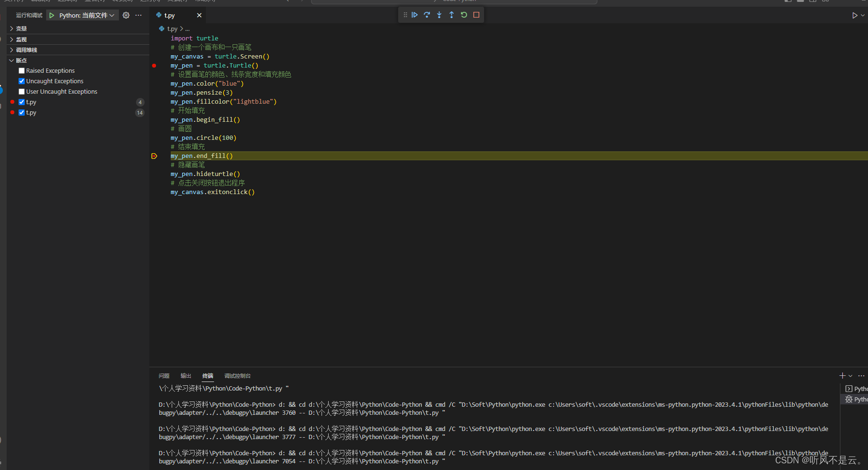This screenshot has height=470, width=868.
Task: Click the Continue debug icon
Action: (x=415, y=15)
